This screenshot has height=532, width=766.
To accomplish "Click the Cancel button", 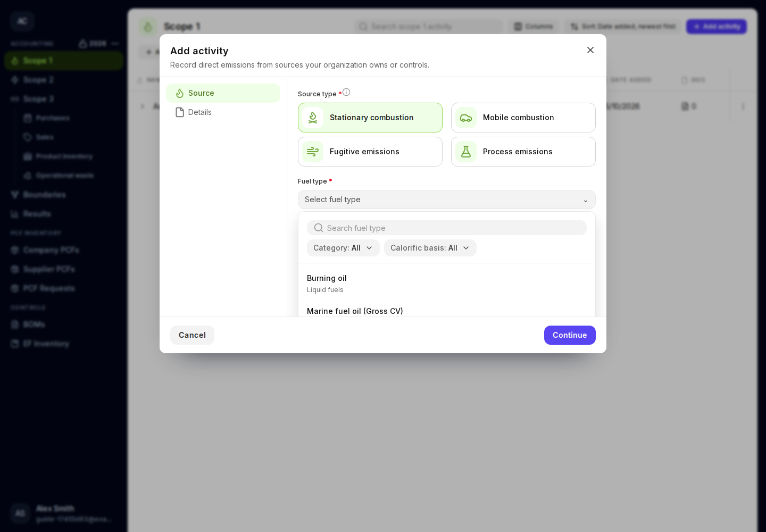I will (192, 335).
